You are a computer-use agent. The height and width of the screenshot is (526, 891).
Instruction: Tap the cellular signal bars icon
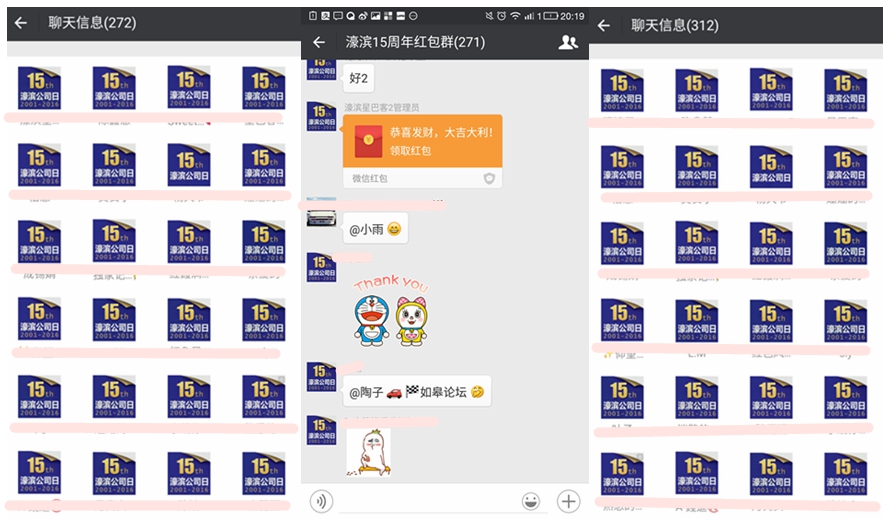529,16
